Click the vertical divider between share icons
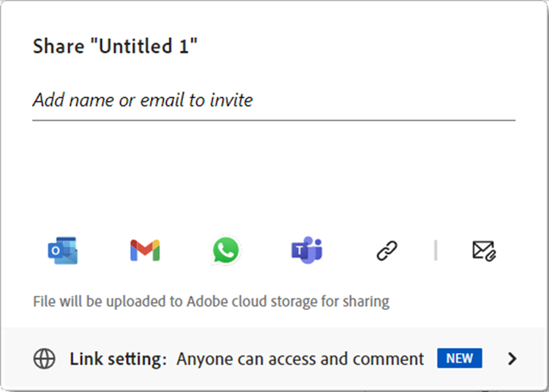The image size is (549, 392). coord(436,250)
